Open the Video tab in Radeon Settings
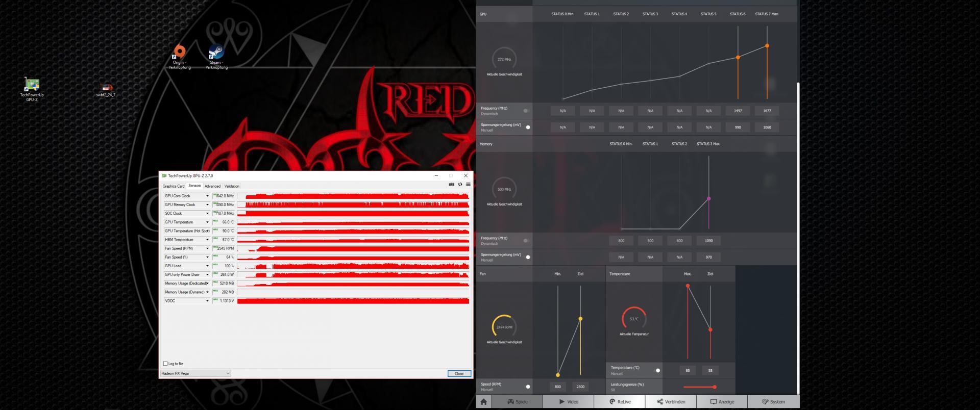Image resolution: width=980 pixels, height=410 pixels. 568,402
